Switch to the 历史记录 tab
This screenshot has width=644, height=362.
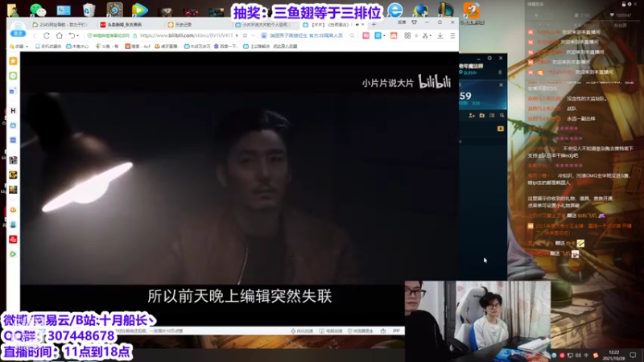pyautogui.click(x=196, y=25)
